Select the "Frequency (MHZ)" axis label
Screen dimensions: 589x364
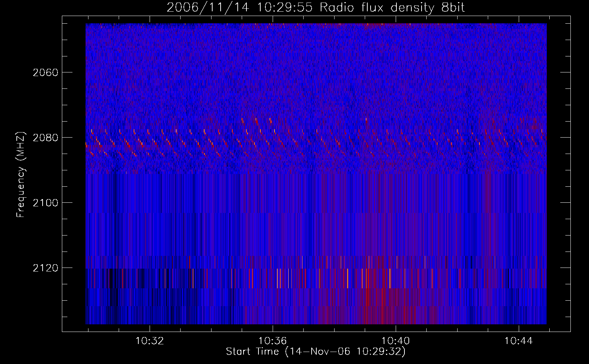(x=21, y=175)
